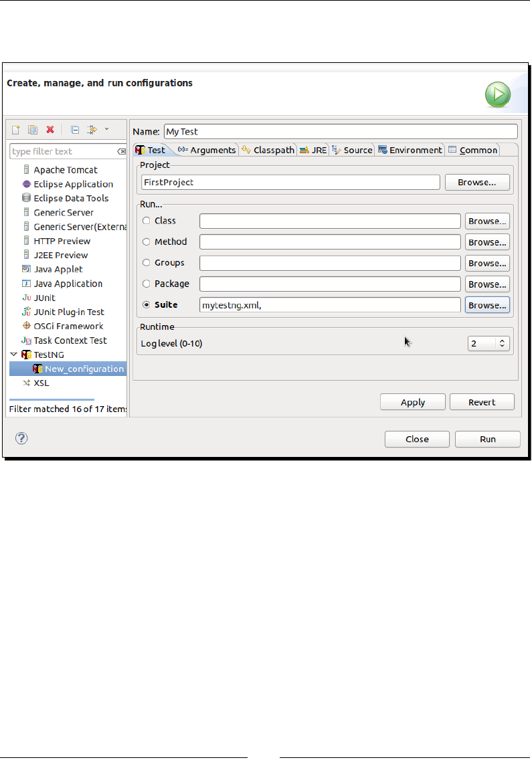Click the Java Application icon
532x764 pixels.
(26, 283)
